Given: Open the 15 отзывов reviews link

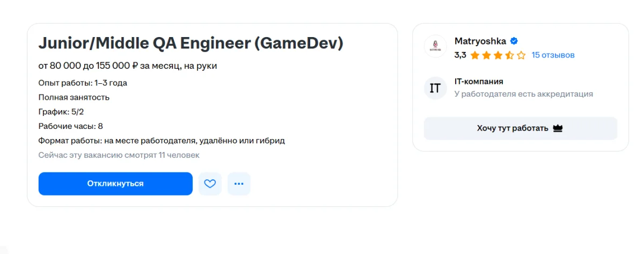Looking at the screenshot, I should [553, 55].
